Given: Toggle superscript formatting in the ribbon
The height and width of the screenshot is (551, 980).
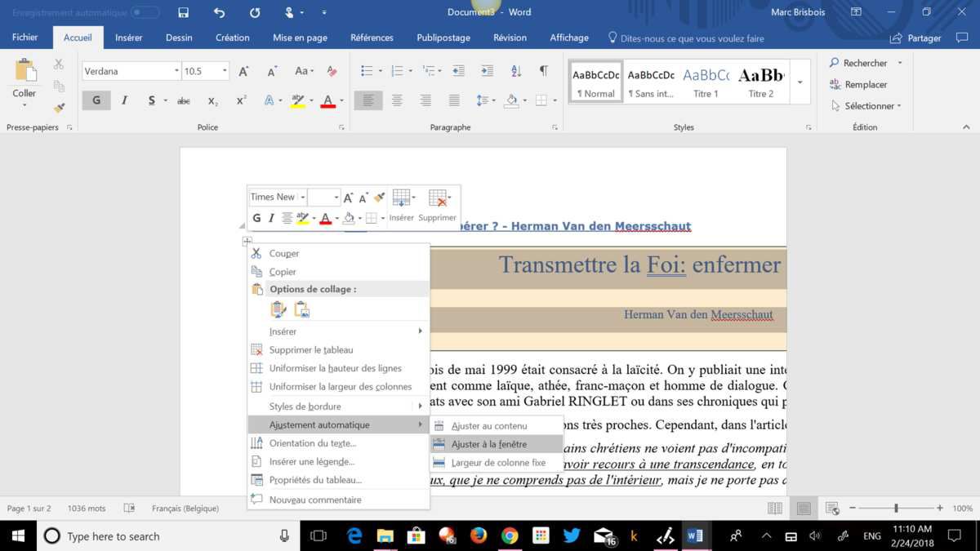Looking at the screenshot, I should (241, 100).
